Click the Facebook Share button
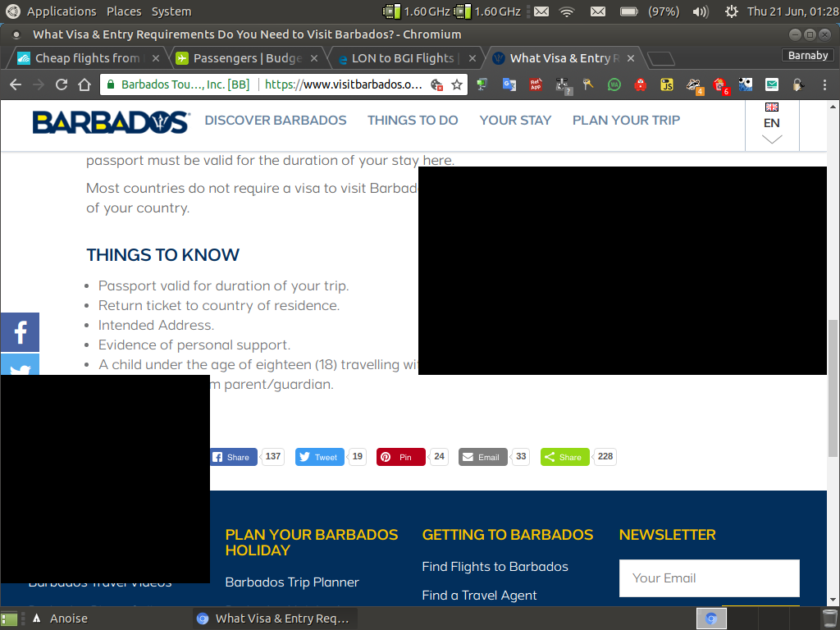 (234, 457)
